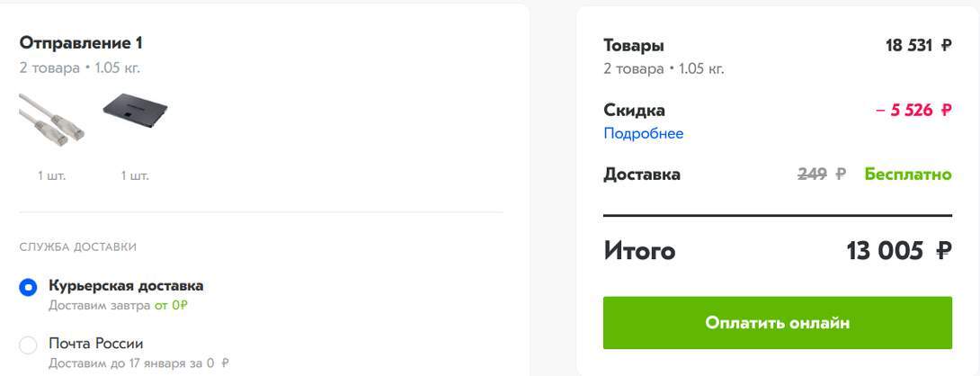Click the 18 531 ₽ goods price
The image size is (980, 376).
(918, 45)
